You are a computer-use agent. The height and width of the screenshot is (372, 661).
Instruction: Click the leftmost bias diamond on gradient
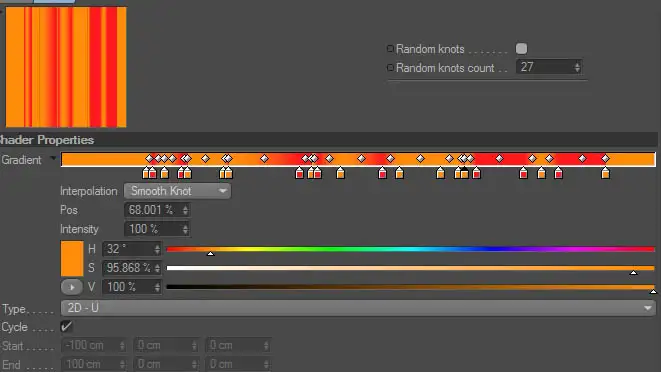pyautogui.click(x=149, y=159)
